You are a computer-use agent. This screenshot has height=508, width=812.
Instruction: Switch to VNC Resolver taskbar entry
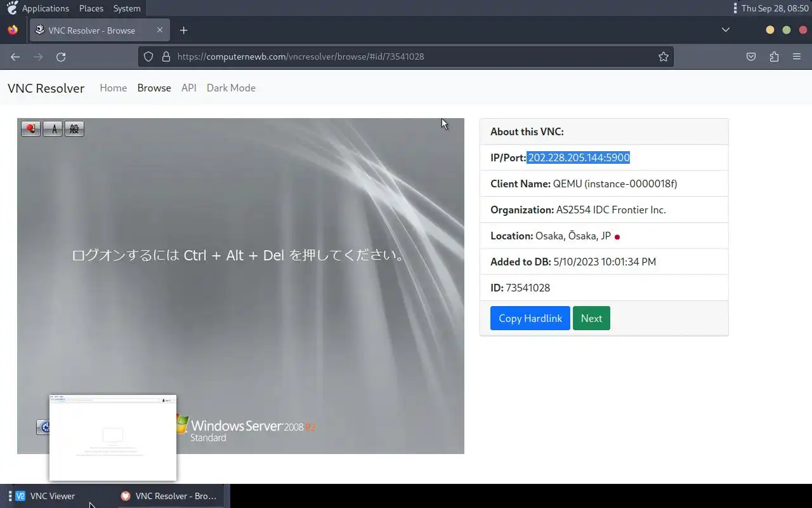[x=169, y=496]
